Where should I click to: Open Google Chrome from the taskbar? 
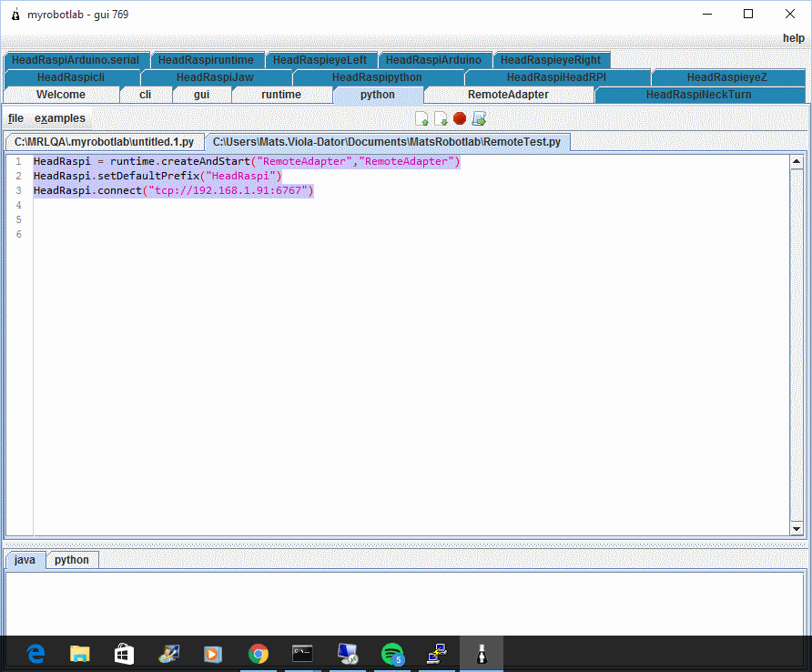(x=259, y=654)
